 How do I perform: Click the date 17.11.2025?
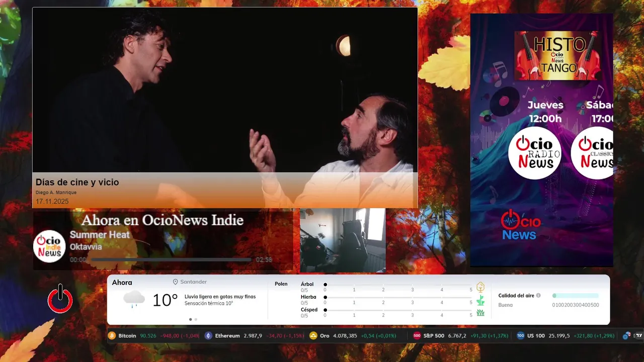click(52, 202)
